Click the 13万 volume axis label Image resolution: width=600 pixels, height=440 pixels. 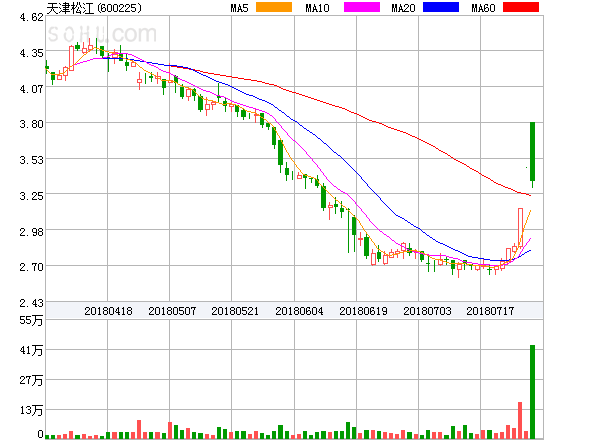(x=31, y=411)
